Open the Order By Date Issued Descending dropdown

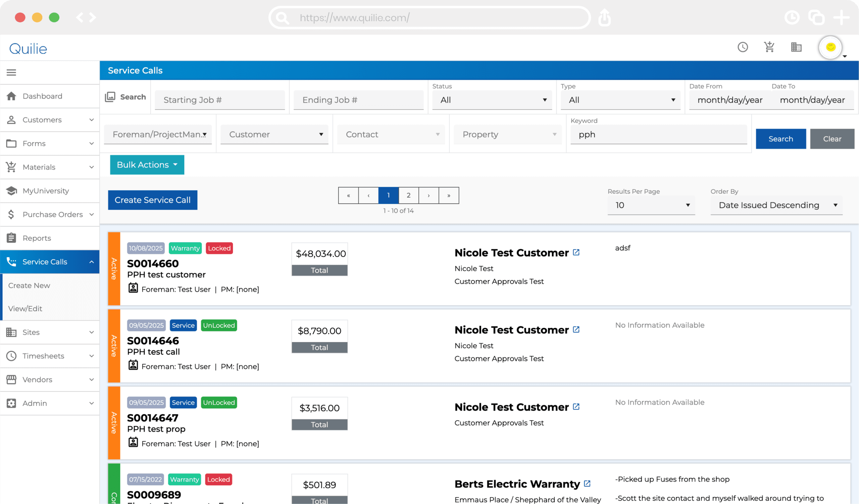click(776, 205)
